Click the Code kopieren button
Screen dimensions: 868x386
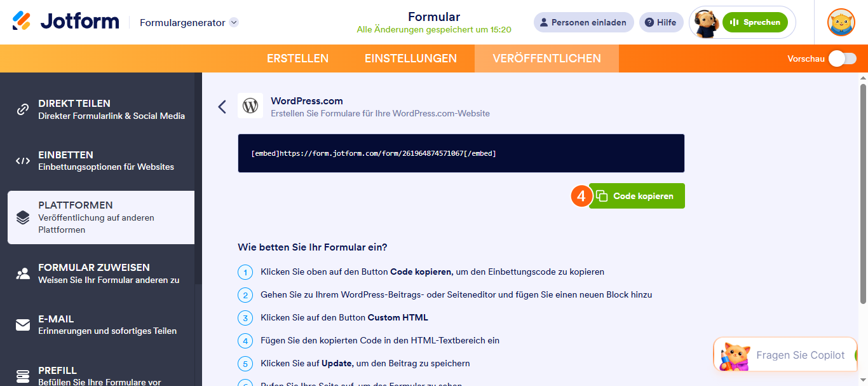coord(637,196)
